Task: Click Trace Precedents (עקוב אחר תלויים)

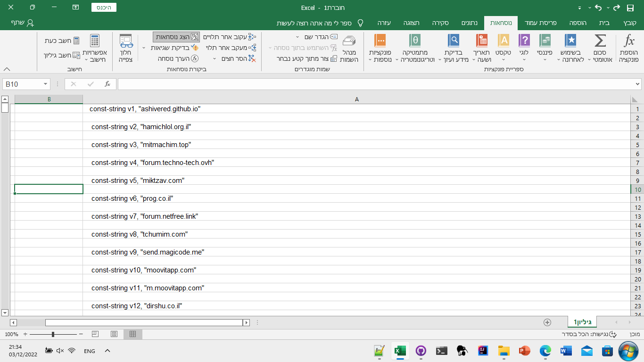Action: [x=230, y=37]
